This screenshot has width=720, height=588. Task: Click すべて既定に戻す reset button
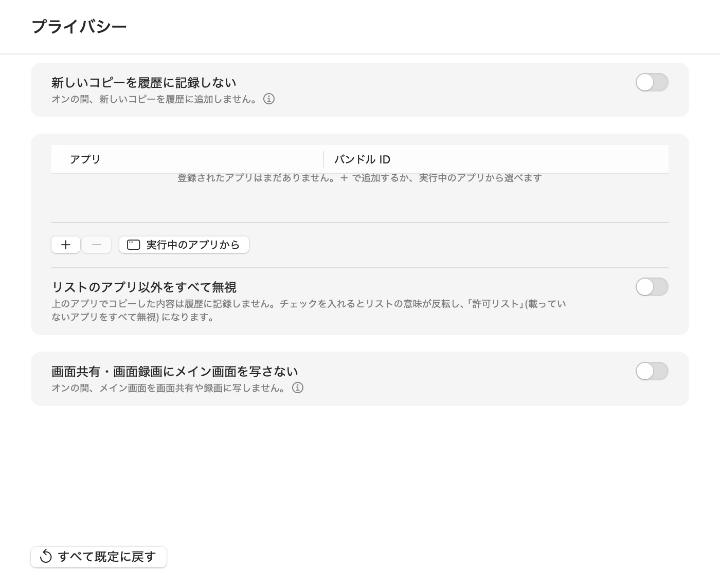tap(99, 557)
